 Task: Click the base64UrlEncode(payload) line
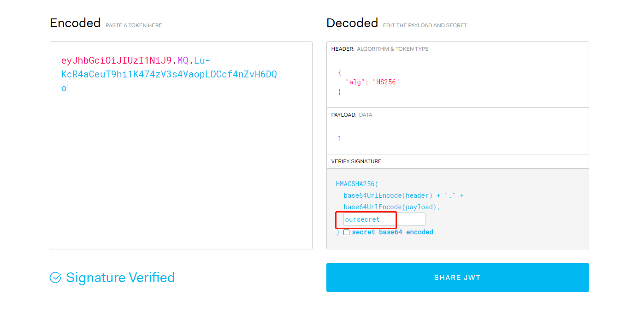[392, 207]
